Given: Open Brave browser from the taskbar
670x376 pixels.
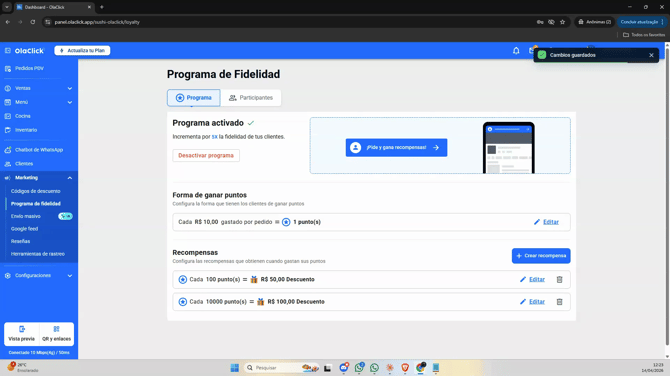Looking at the screenshot, I should [405, 368].
